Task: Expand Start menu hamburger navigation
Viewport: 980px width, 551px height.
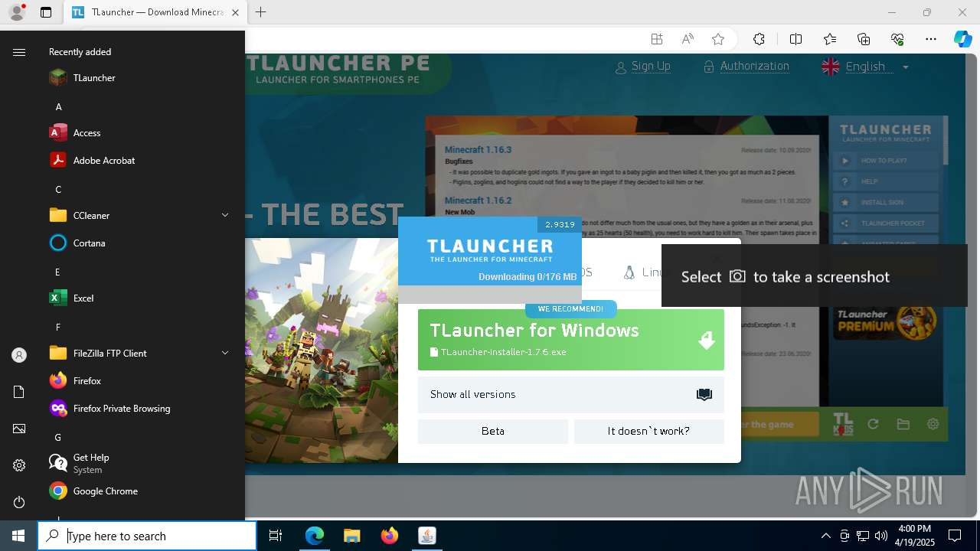Action: 19,52
